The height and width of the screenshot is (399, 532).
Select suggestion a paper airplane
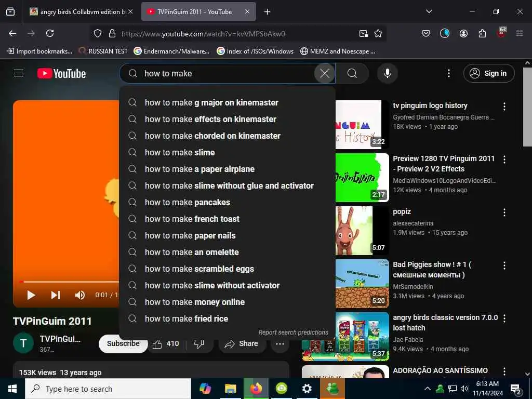(x=228, y=169)
